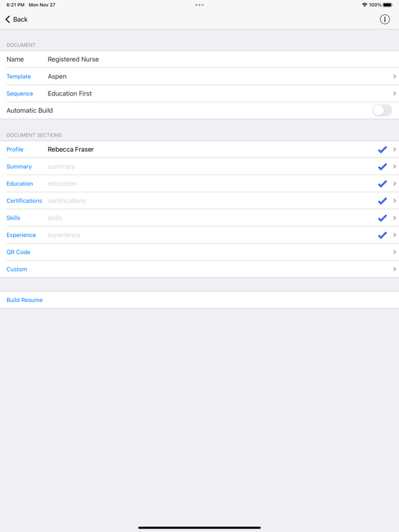Open Education details via its chevron
The image size is (399, 532).
pyautogui.click(x=394, y=184)
